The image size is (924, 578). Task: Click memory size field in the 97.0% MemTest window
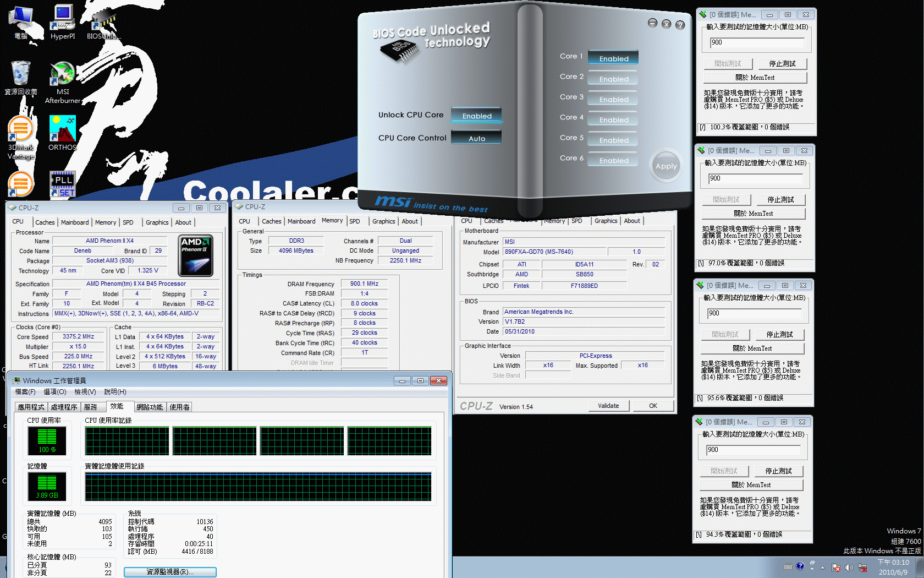[x=755, y=178]
